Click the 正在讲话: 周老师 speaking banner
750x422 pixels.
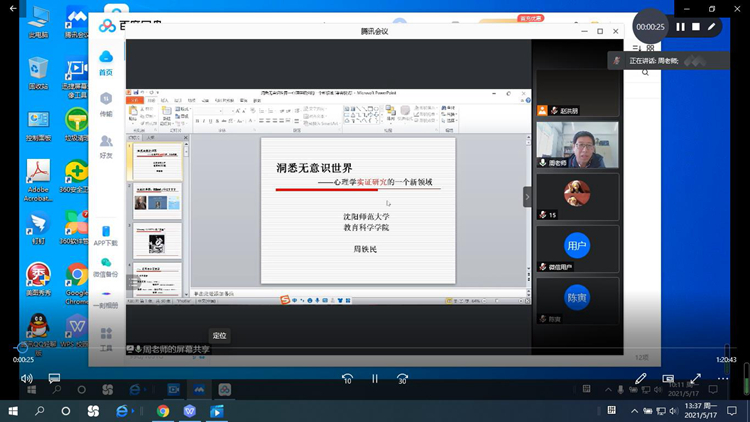pos(669,61)
